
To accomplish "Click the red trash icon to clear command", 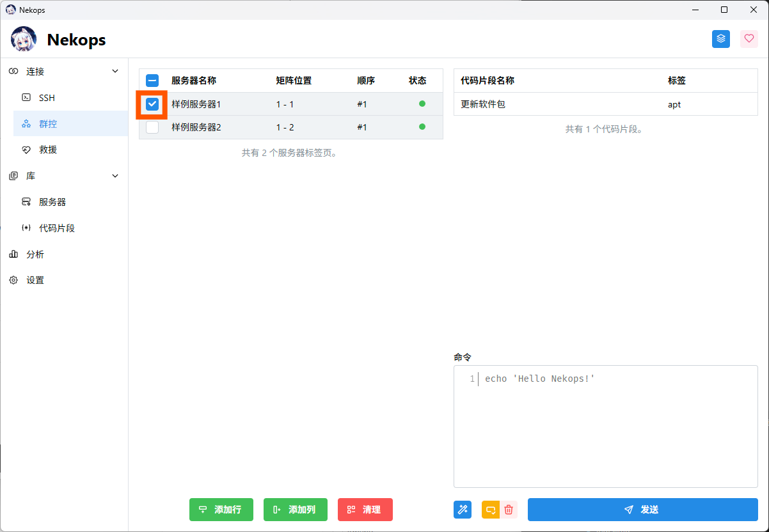I will (x=509, y=510).
